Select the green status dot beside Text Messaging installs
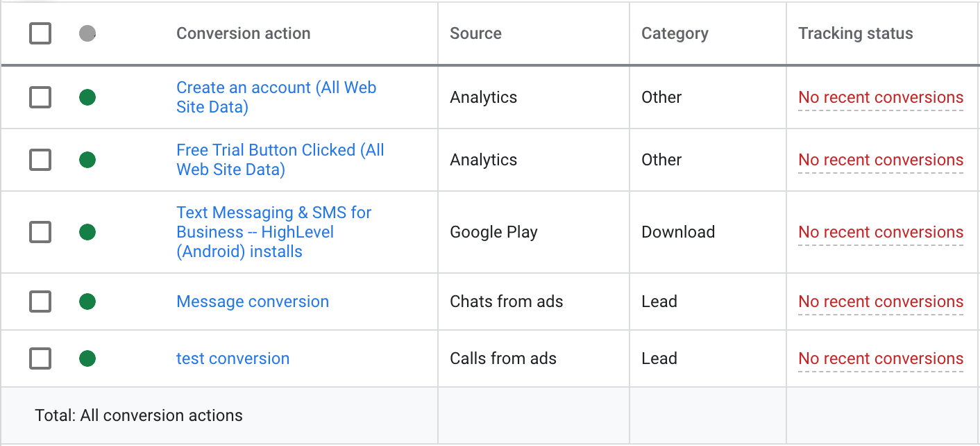This screenshot has width=980, height=446. tap(87, 232)
